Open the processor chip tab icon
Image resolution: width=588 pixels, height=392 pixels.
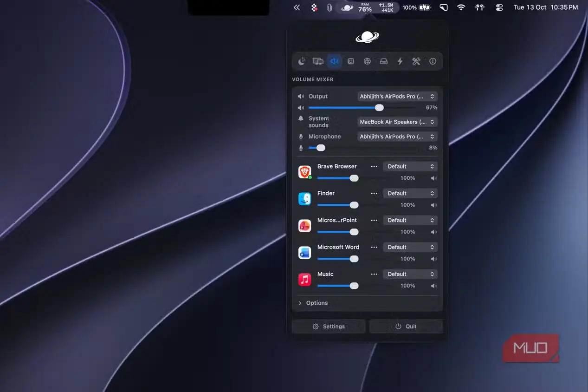(x=351, y=61)
